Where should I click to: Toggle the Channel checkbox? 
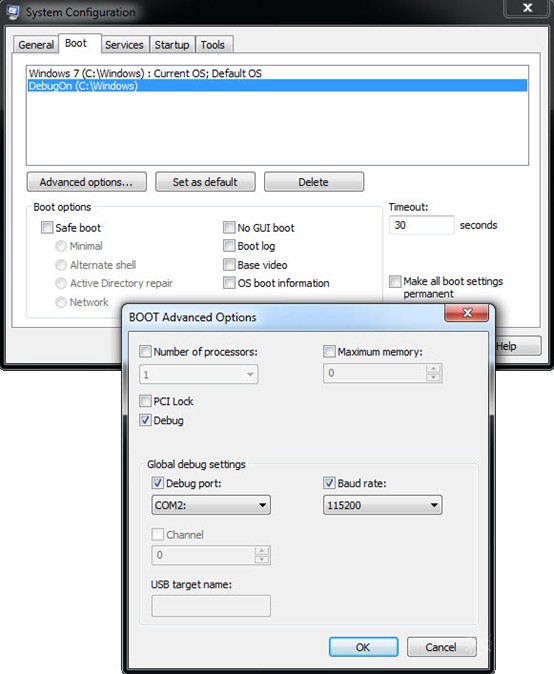[x=158, y=534]
